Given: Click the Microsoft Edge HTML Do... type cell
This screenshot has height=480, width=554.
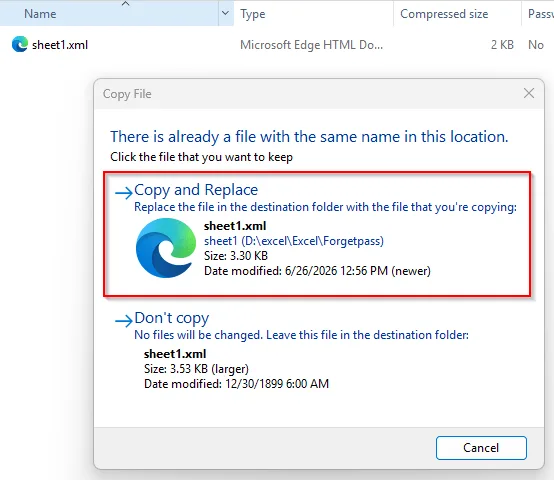Looking at the screenshot, I should tap(311, 45).
